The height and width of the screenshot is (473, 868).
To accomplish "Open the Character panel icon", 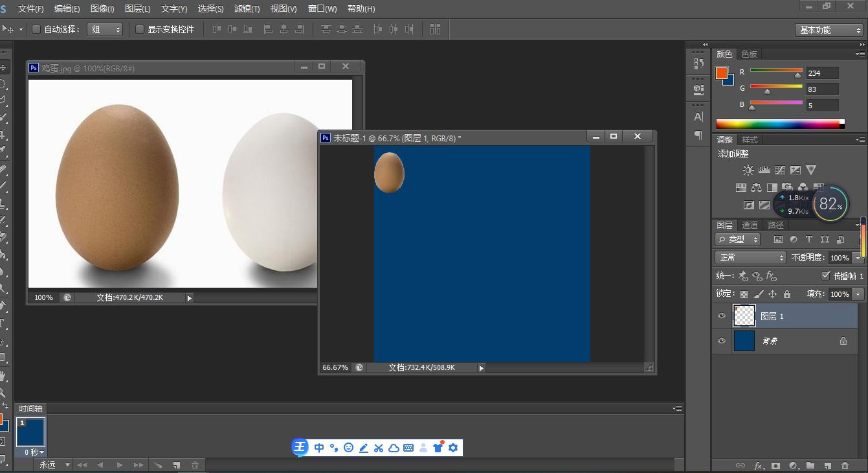I will tap(698, 117).
